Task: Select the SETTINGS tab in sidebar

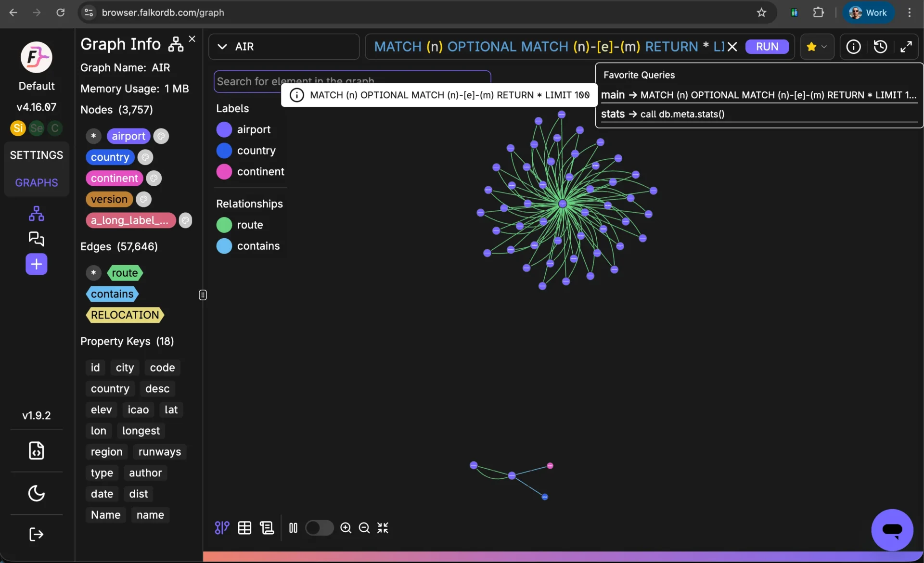Action: tap(37, 154)
